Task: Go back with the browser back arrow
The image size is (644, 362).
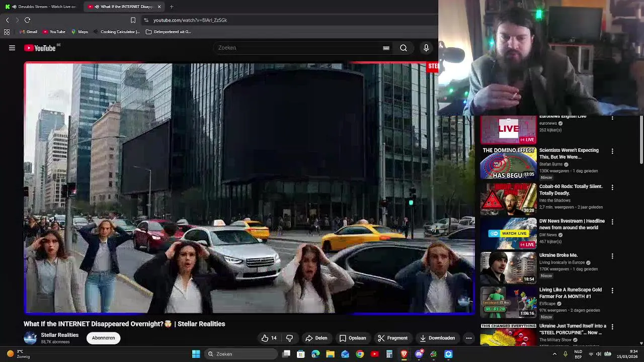Action: 8,20
